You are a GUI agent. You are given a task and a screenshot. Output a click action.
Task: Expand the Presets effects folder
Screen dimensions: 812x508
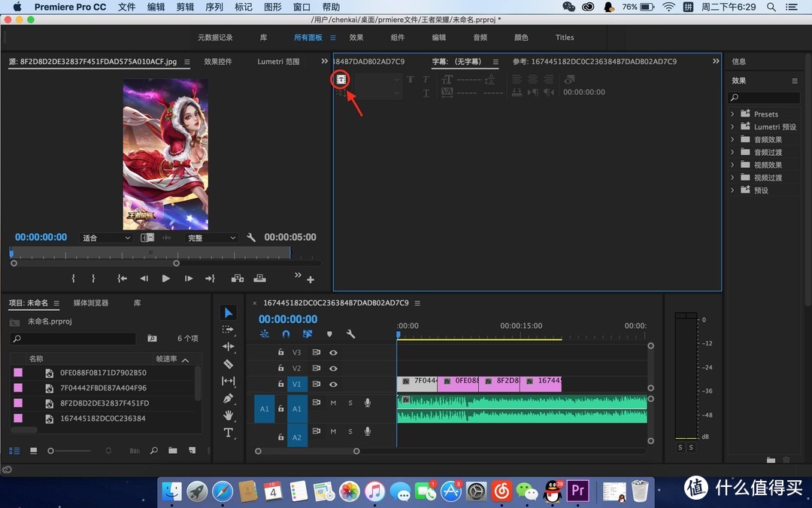pos(732,114)
